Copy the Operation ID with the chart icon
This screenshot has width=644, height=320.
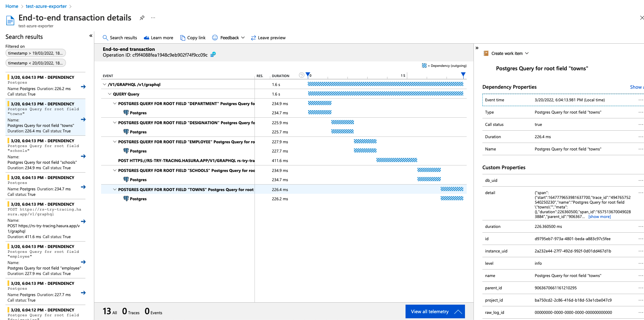point(213,55)
